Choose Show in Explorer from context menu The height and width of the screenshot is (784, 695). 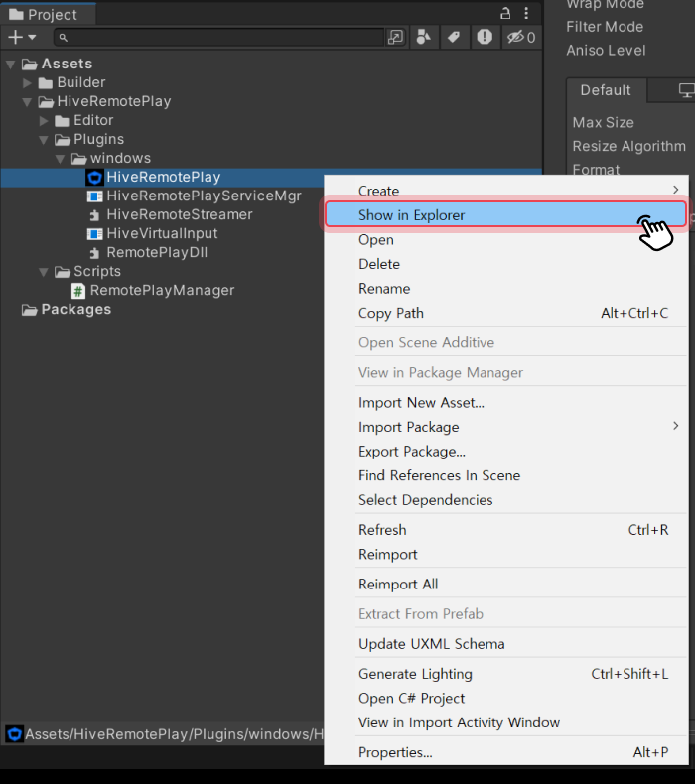[x=411, y=215]
